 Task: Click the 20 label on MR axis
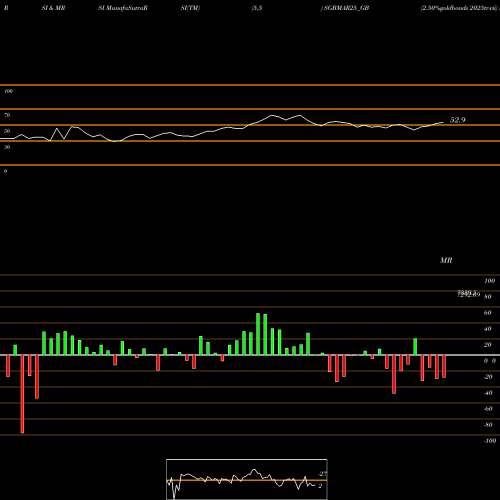pos(487,345)
